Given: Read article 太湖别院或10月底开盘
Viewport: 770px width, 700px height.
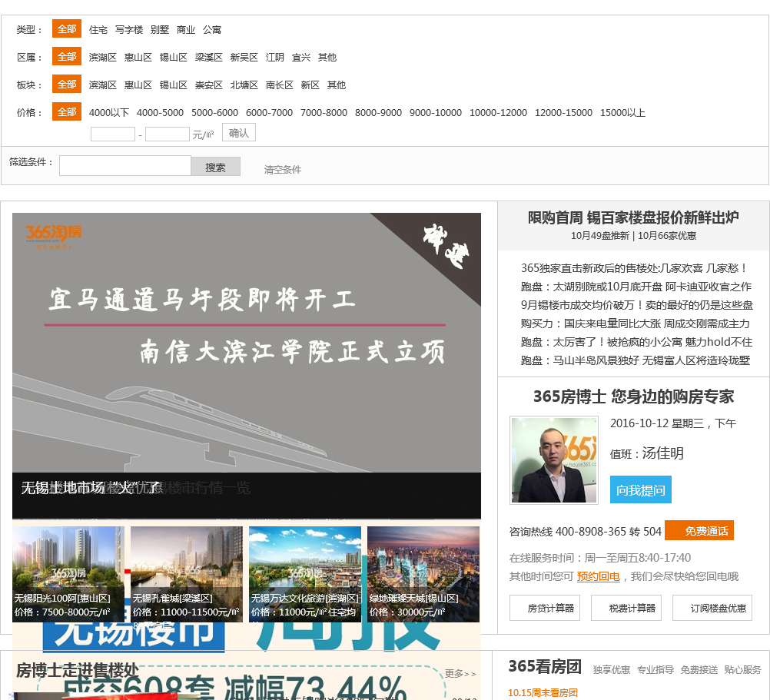Looking at the screenshot, I should point(636,287).
